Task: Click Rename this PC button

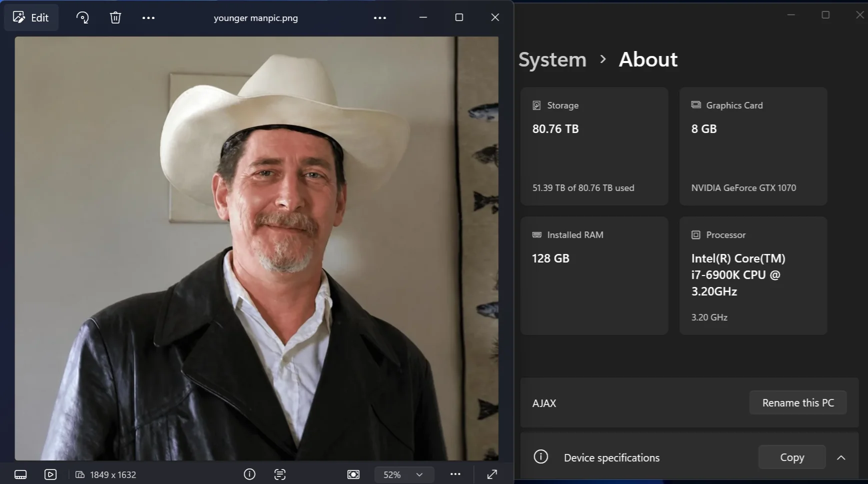Action: click(798, 402)
